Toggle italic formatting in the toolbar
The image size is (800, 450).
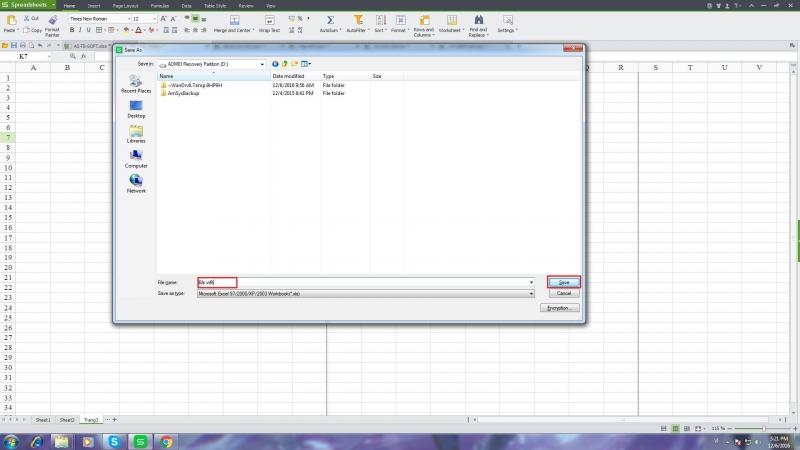tap(80, 30)
